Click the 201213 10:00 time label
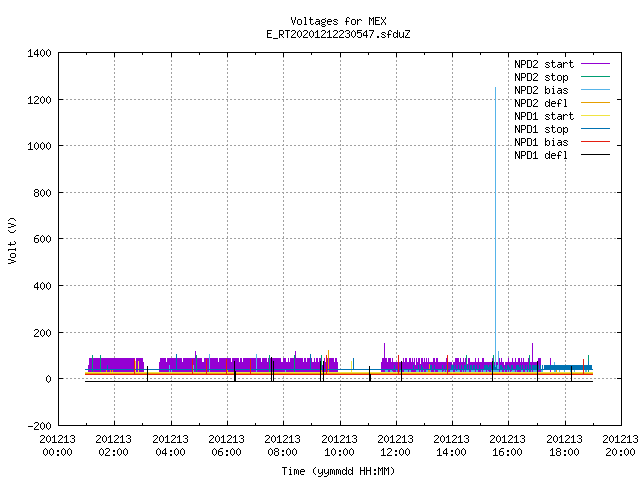640x480 pixels. (339, 445)
